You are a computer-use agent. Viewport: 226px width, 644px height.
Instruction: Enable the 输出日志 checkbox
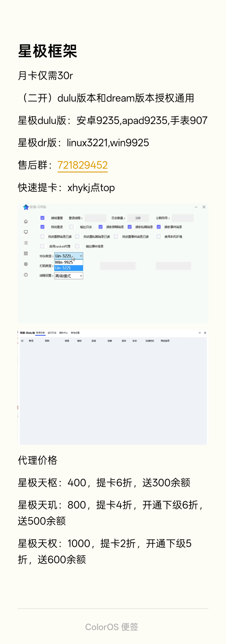(72, 227)
